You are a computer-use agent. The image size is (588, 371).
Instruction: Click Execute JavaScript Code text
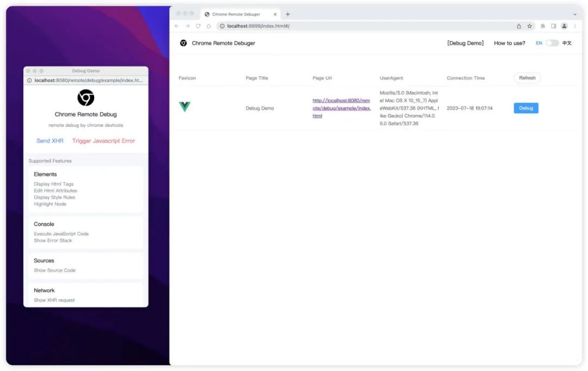coord(61,234)
